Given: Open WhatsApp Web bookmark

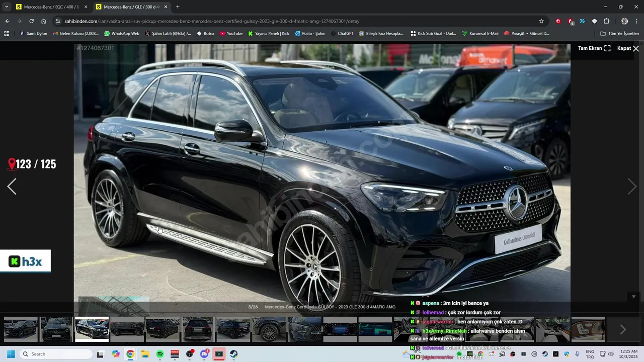Looking at the screenshot, I should 122,34.
